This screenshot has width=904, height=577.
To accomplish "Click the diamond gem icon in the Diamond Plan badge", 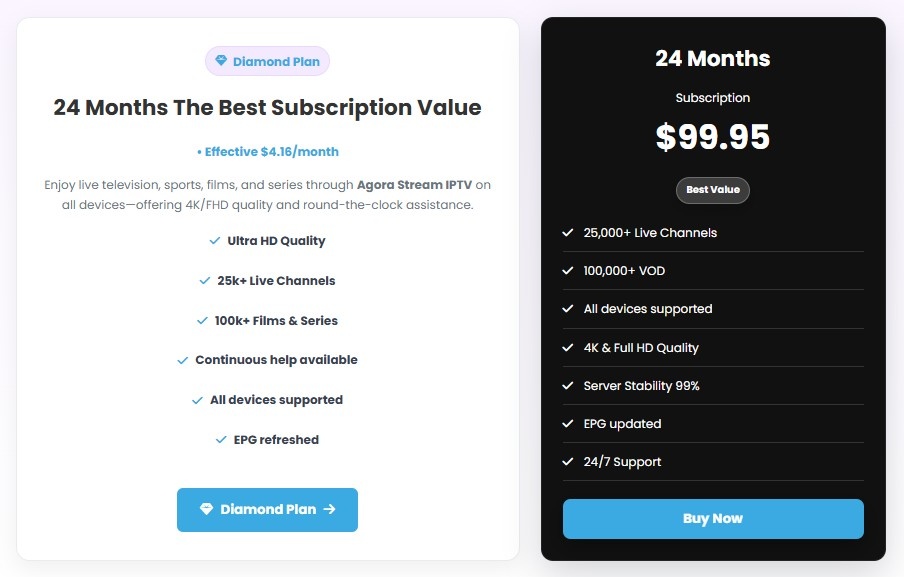I will coord(221,61).
